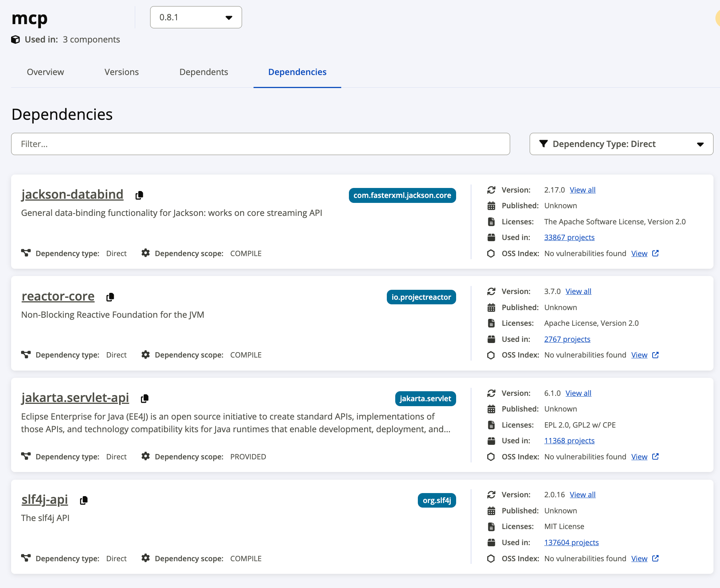The height and width of the screenshot is (588, 720).
Task: Click copy icon beside jakarta.servlet-api
Action: coord(145,399)
